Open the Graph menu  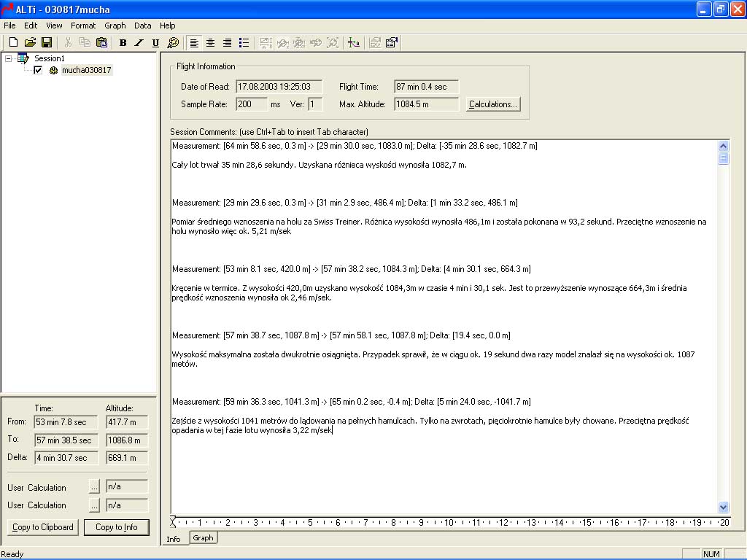click(115, 26)
